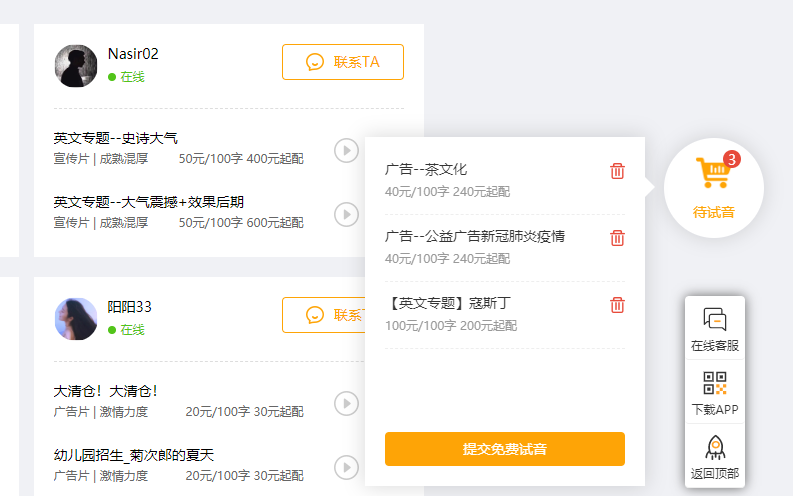This screenshot has width=793, height=496.
Task: Open the 待试音 shopping cart
Action: point(714,185)
